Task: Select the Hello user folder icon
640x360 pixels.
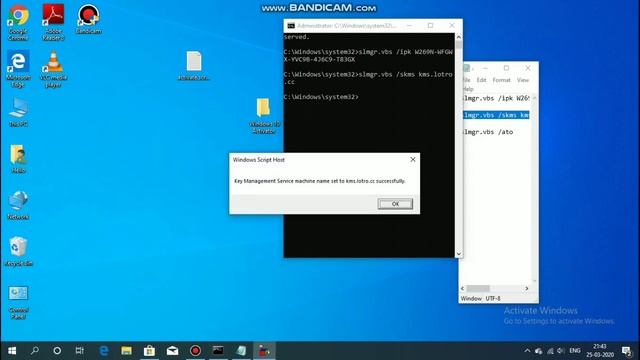Action: (x=18, y=158)
